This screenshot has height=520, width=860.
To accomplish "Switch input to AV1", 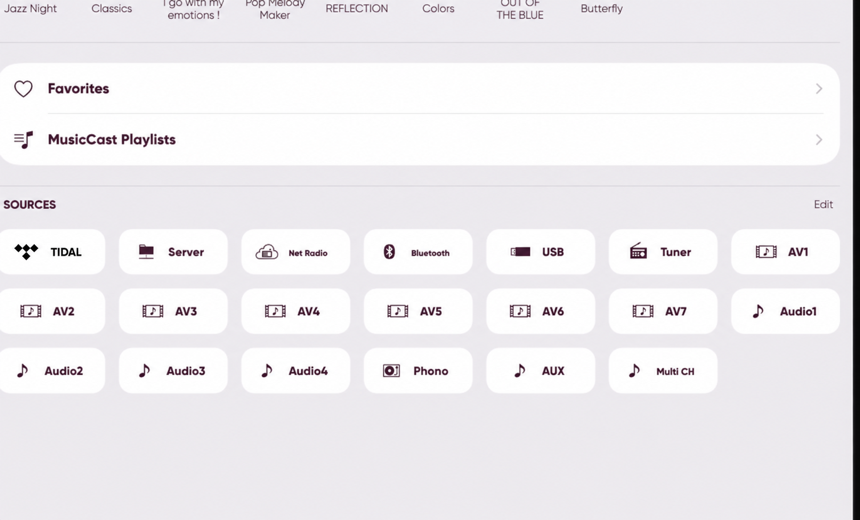I will click(785, 252).
